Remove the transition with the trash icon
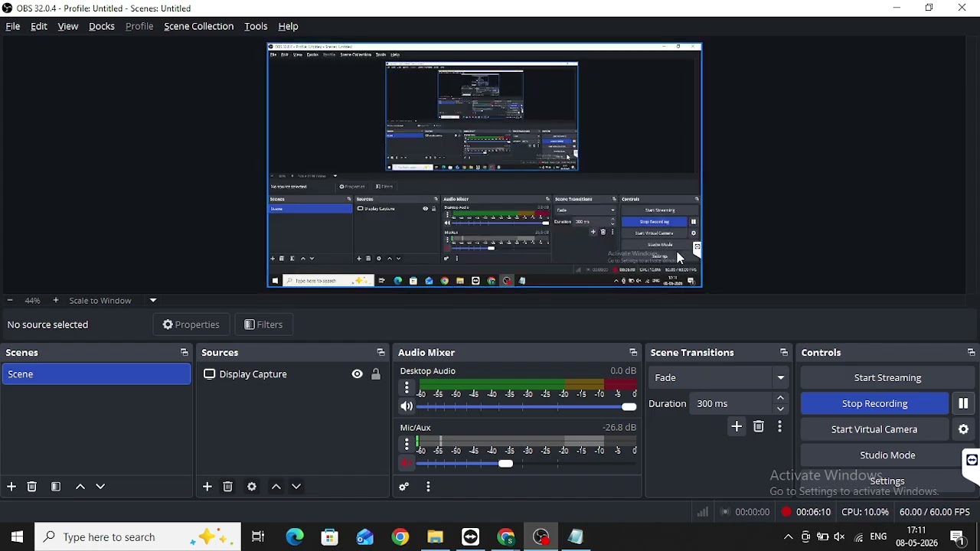Image resolution: width=980 pixels, height=551 pixels. (x=759, y=427)
